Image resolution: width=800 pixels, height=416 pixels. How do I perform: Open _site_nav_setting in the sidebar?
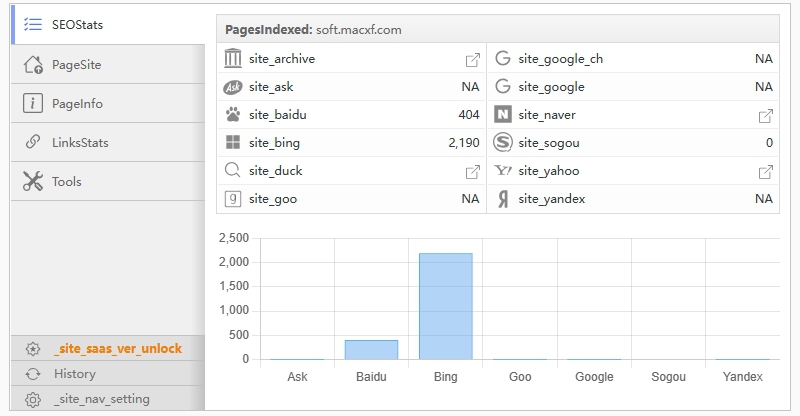pos(102,399)
